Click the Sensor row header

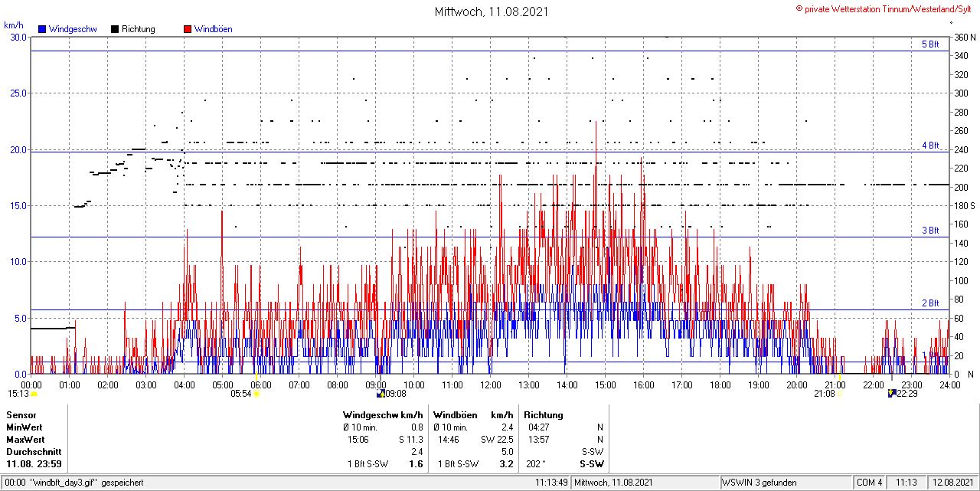[x=21, y=414]
